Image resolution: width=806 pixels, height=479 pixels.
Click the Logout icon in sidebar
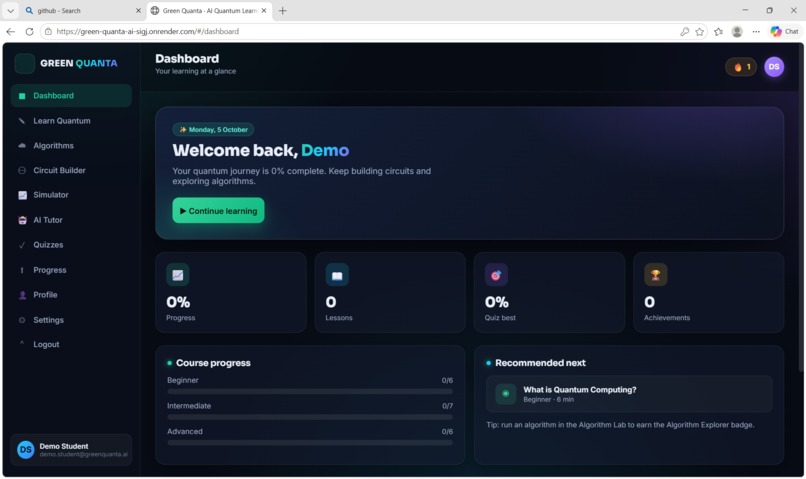click(22, 343)
